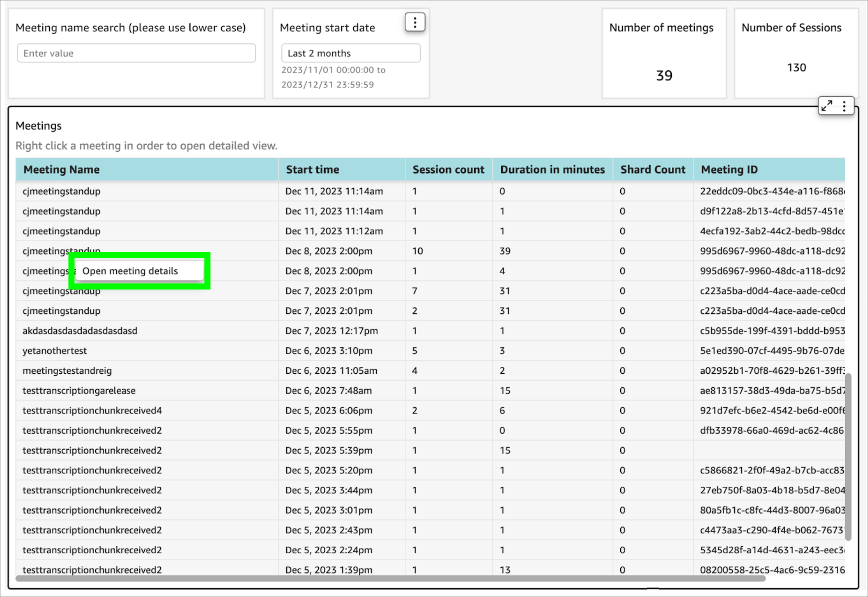Open the Last 2 months date dropdown
The height and width of the screenshot is (597, 868).
(x=351, y=53)
